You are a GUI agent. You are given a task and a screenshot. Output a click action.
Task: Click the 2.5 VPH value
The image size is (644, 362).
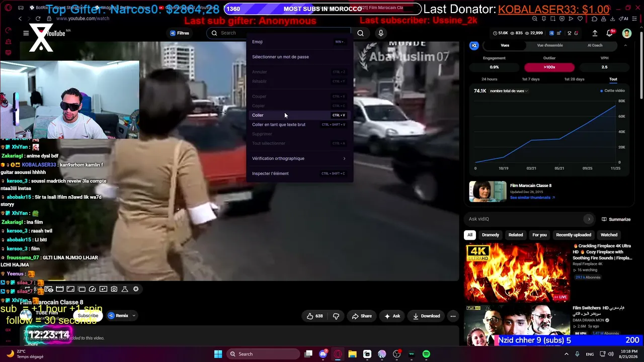pyautogui.click(x=604, y=67)
